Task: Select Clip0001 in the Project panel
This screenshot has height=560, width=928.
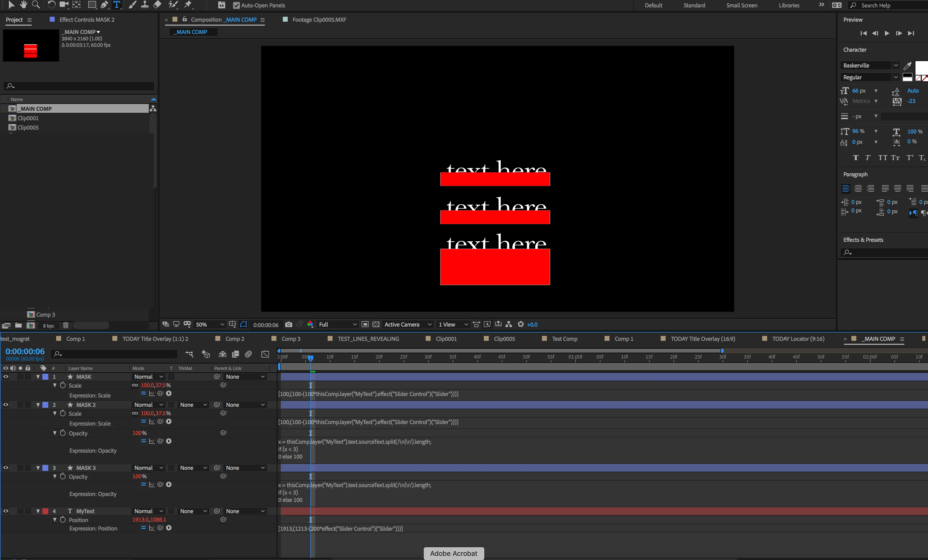Action: coord(28,118)
